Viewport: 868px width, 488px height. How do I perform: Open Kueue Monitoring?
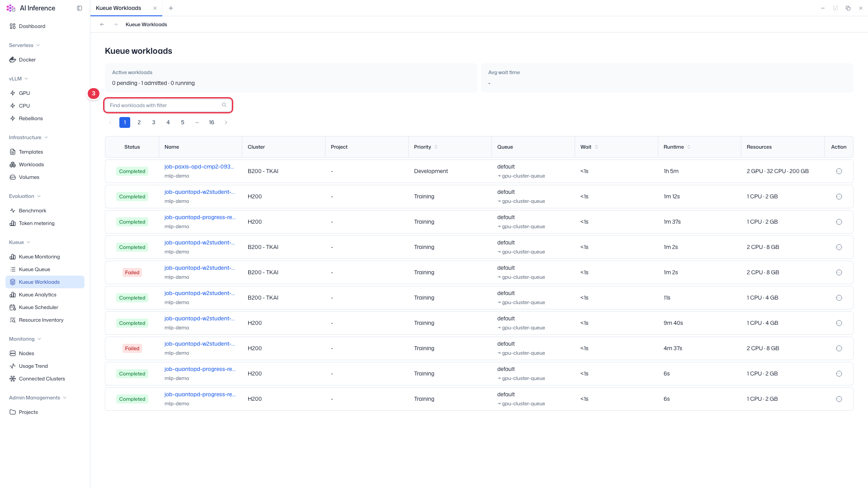click(45, 257)
